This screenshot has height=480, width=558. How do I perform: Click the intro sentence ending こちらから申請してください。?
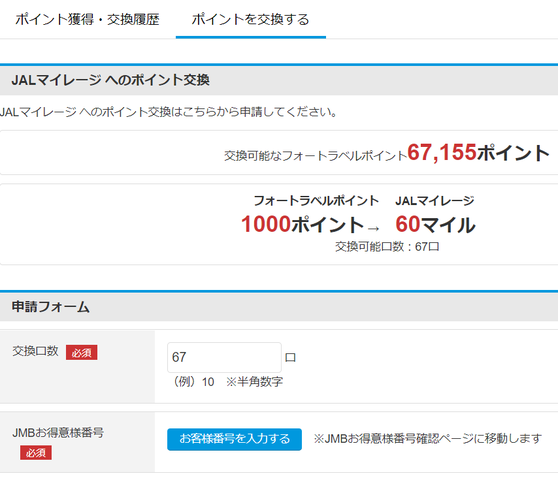[x=169, y=112]
